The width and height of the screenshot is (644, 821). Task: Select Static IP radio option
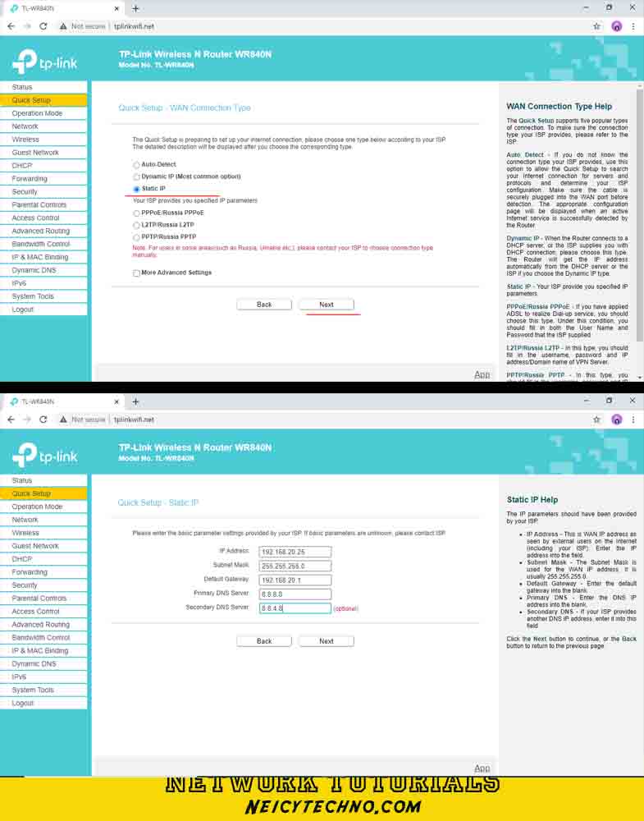(x=136, y=189)
